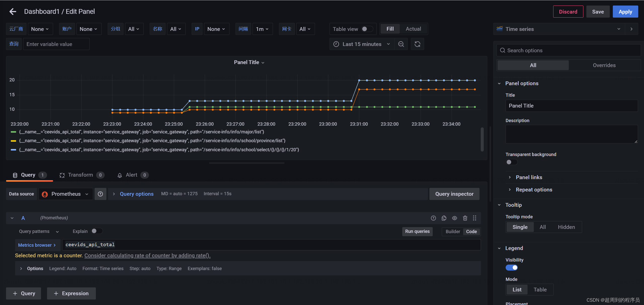Expand Repeat options section
644x305 pixels.
(534, 190)
